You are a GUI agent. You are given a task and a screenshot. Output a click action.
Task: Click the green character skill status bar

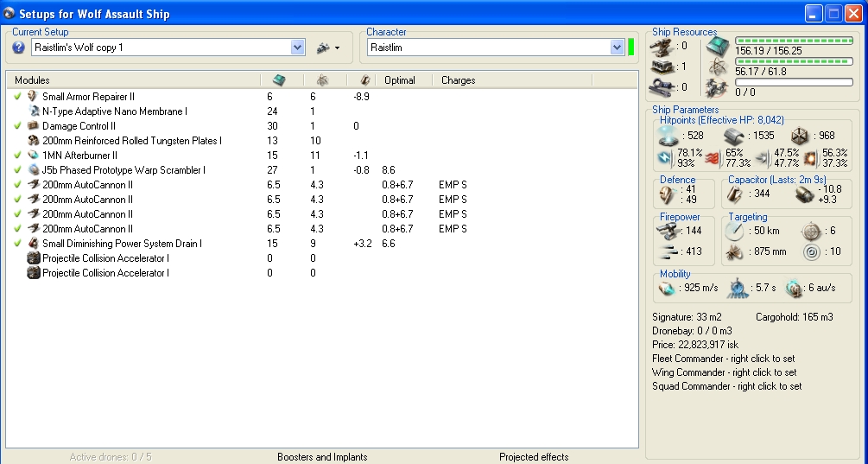point(630,48)
